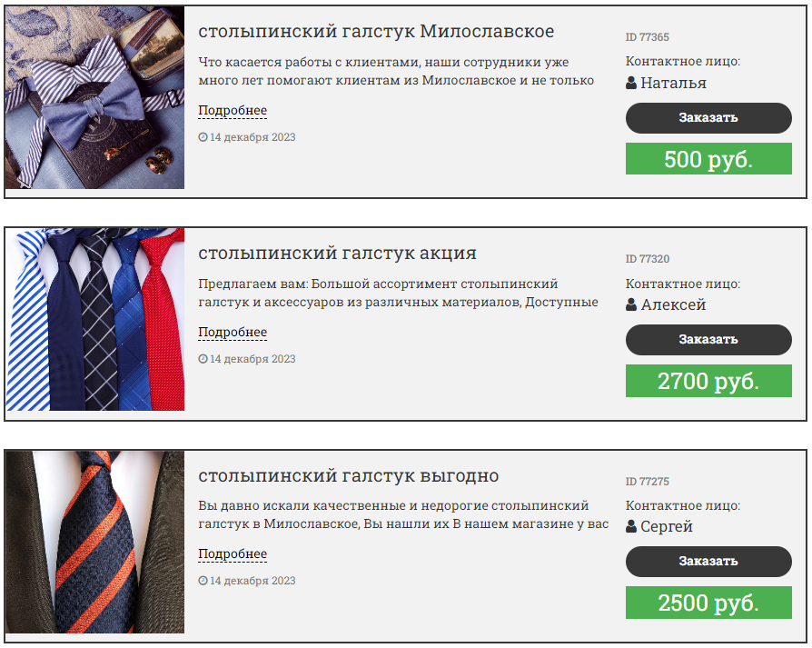Open the five colorful ties photo
812x648 pixels.
94,320
